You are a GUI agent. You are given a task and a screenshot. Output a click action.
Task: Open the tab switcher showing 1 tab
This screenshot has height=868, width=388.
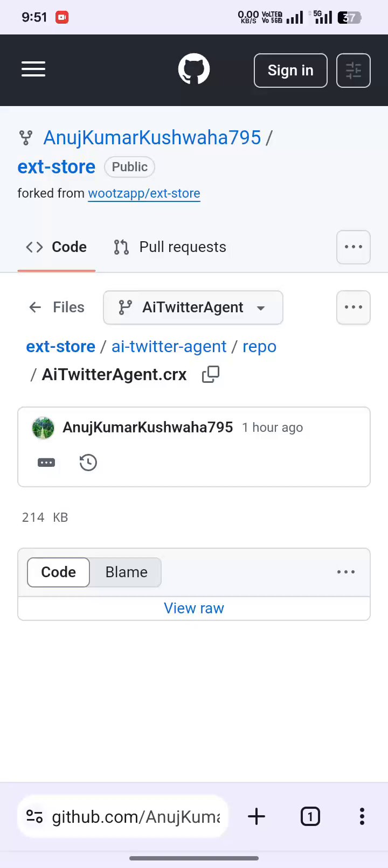[x=310, y=817]
